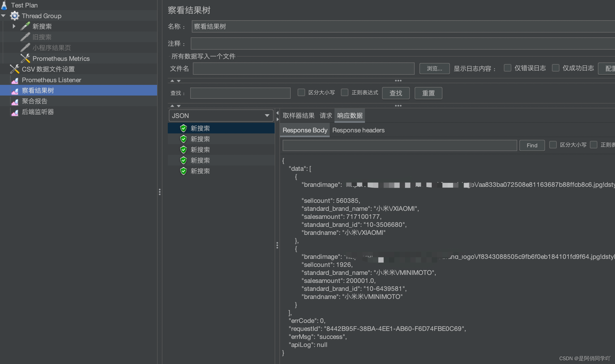Click the Thread Group gear icon
The width and height of the screenshot is (615, 364).
click(x=14, y=16)
